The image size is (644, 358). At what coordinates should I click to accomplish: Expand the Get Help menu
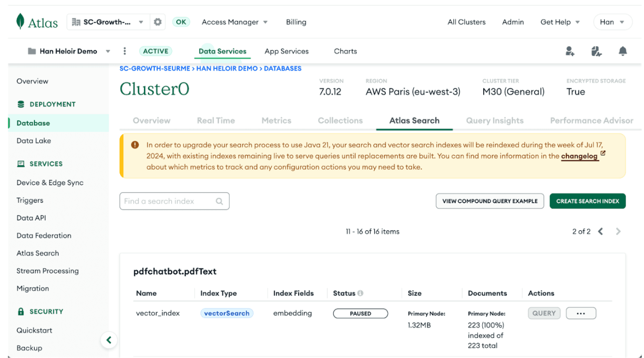(560, 22)
